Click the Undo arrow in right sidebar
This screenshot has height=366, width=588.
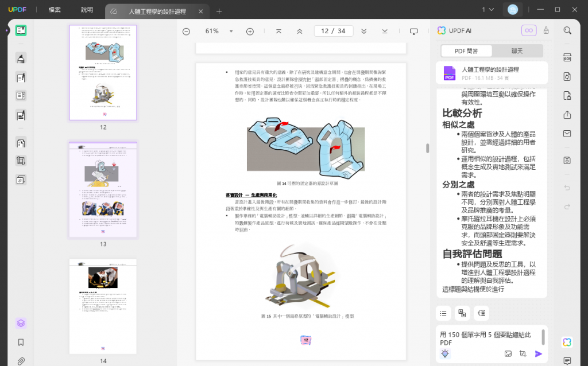click(x=567, y=188)
